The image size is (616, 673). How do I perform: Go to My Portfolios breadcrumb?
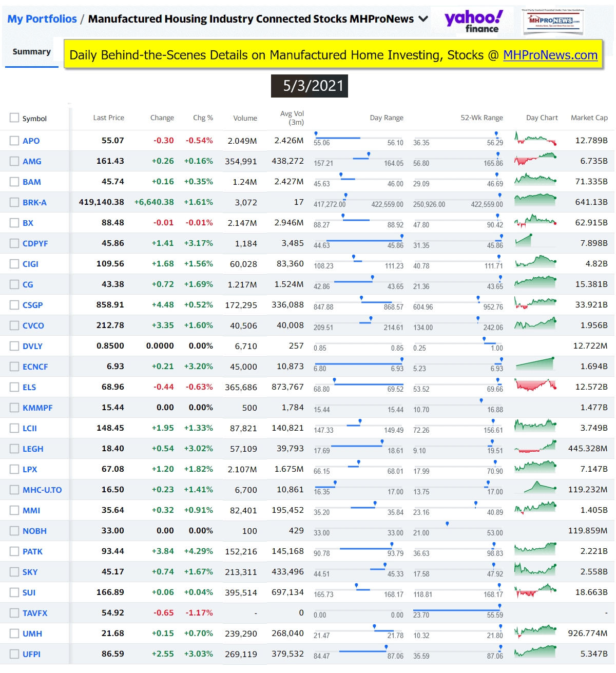(x=42, y=19)
